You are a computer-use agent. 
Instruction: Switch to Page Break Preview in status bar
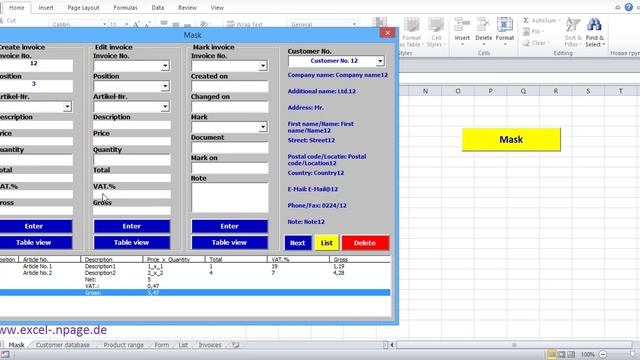click(x=571, y=354)
